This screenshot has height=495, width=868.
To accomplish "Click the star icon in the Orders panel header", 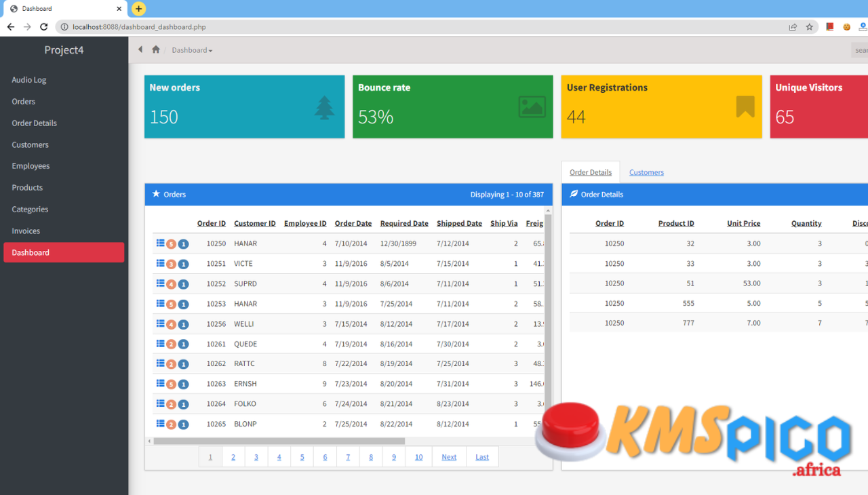I will (x=156, y=194).
